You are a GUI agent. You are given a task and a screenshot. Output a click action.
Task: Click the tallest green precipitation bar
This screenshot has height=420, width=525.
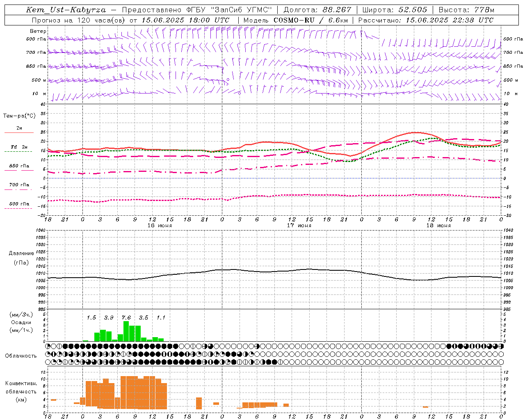click(x=126, y=331)
